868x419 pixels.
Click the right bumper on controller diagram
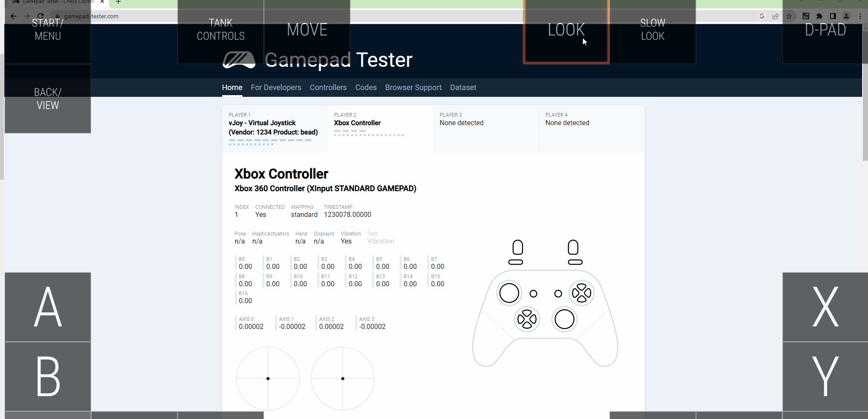[575, 262]
